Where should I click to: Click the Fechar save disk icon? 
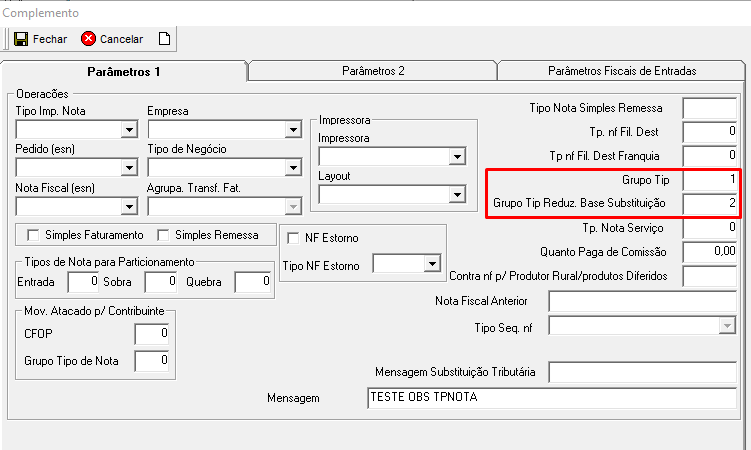pyautogui.click(x=21, y=39)
